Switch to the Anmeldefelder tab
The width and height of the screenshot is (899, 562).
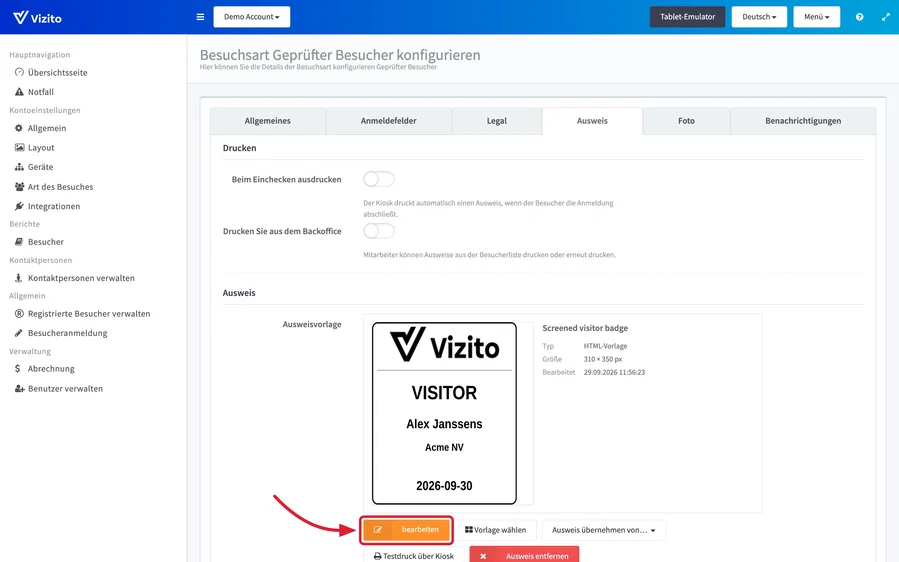point(389,121)
